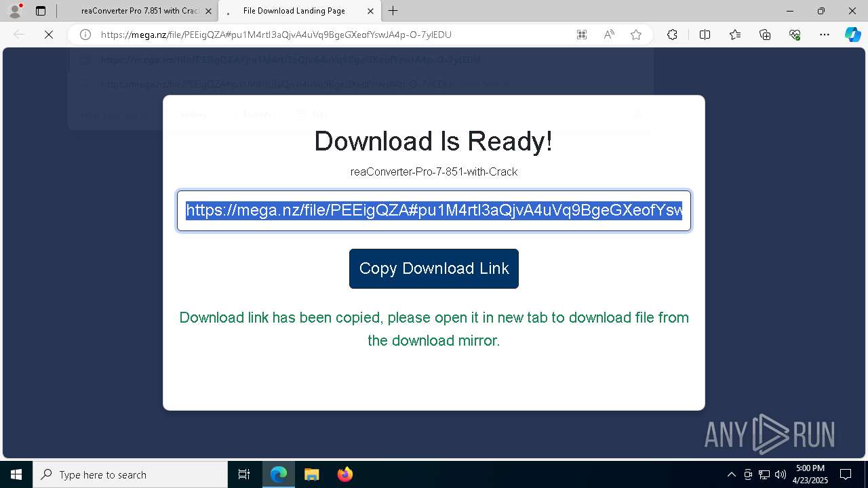Open Microsoft Edge from taskbar
The height and width of the screenshot is (488, 868).
tap(279, 474)
